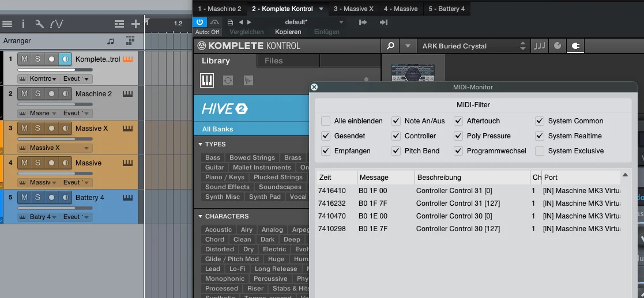644x298 pixels.
Task: Click the round knob icon in Komplete Kontrol header
Action: click(x=558, y=46)
